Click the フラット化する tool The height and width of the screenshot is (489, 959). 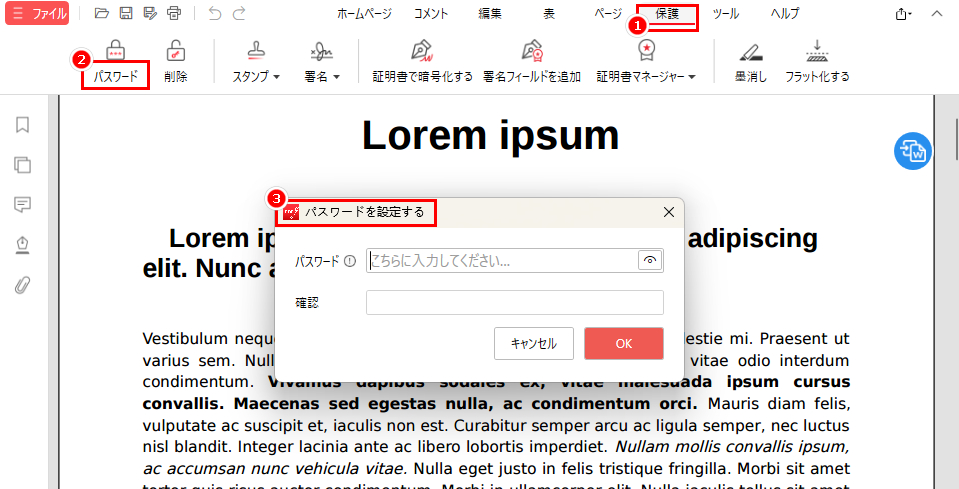click(x=817, y=61)
